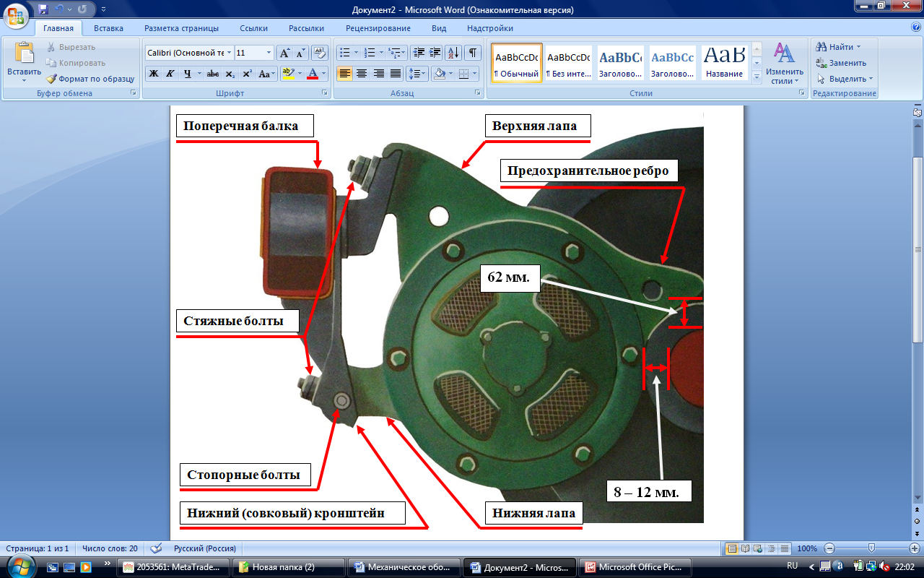This screenshot has height=578, width=924.
Task: Open Буфер обмена dialog launcher
Action: (x=133, y=93)
